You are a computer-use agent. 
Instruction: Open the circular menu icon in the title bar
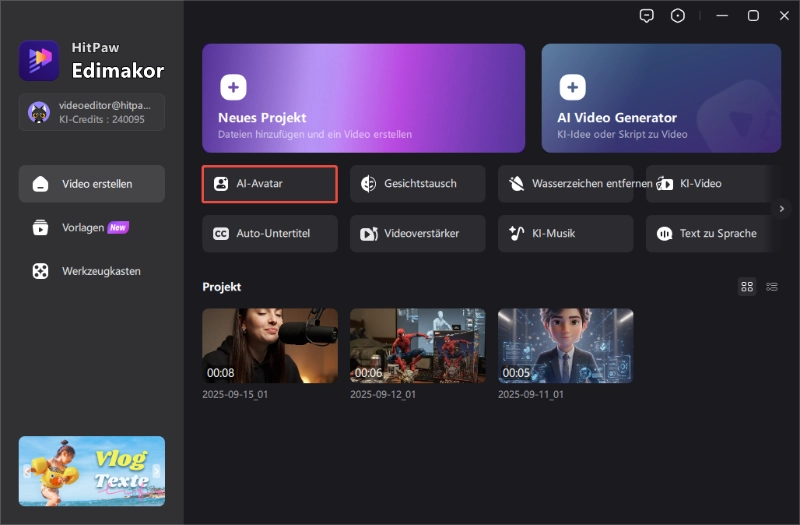click(x=678, y=16)
